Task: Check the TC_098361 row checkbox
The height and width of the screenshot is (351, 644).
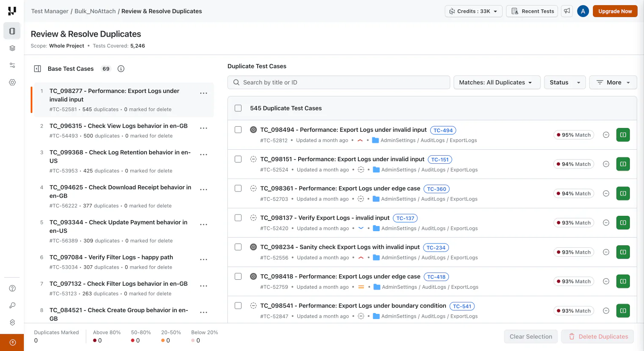Action: tap(238, 189)
